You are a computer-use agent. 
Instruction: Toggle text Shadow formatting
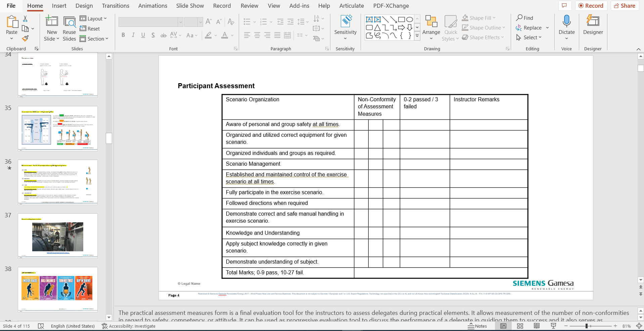click(x=153, y=35)
